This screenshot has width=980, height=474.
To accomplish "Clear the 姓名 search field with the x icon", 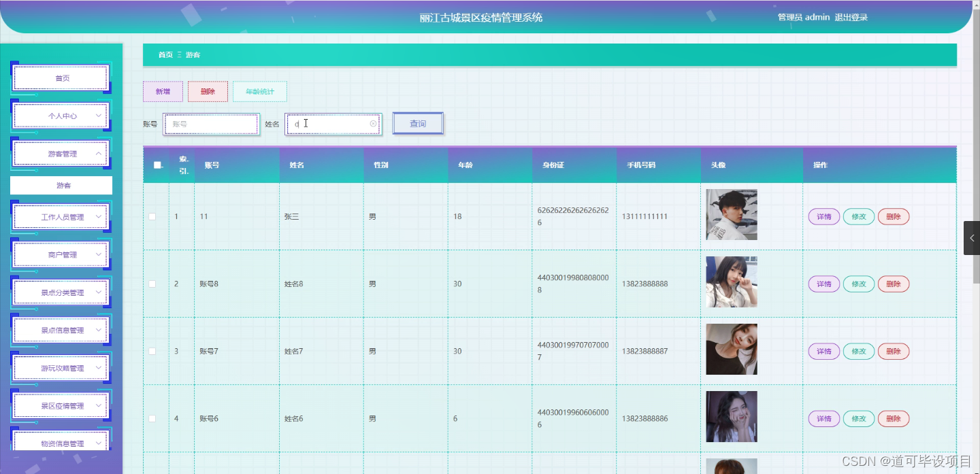I will pyautogui.click(x=373, y=124).
